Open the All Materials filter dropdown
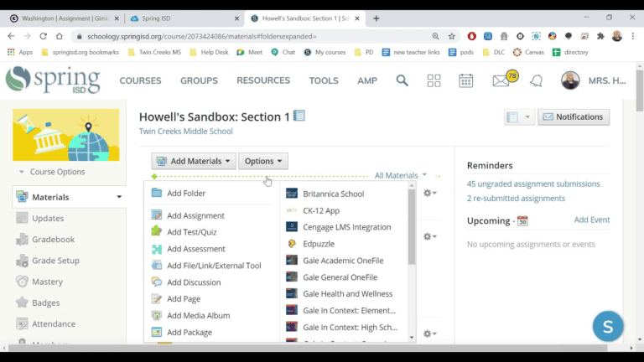Viewport: 644px width, 362px height. pos(401,175)
